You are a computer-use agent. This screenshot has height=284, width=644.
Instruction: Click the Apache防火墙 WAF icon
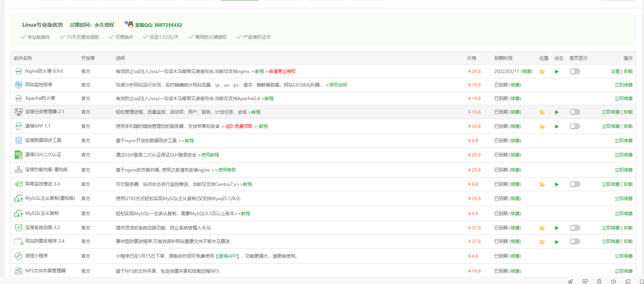(x=18, y=99)
